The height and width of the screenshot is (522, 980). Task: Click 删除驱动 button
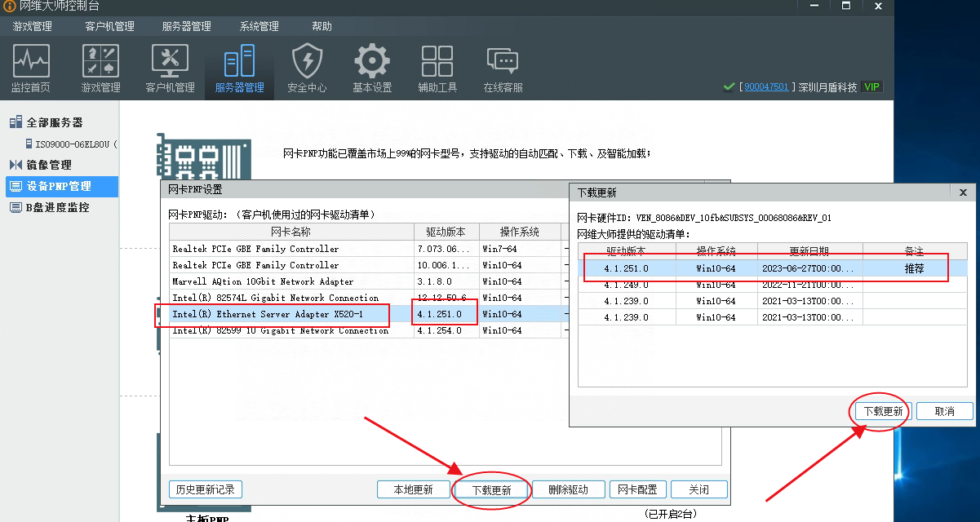click(568, 489)
